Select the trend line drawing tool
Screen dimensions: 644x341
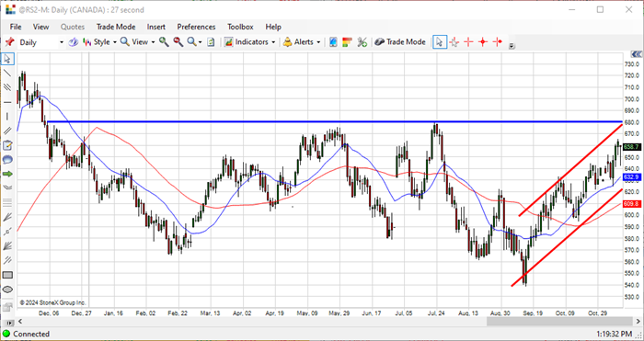(x=7, y=73)
